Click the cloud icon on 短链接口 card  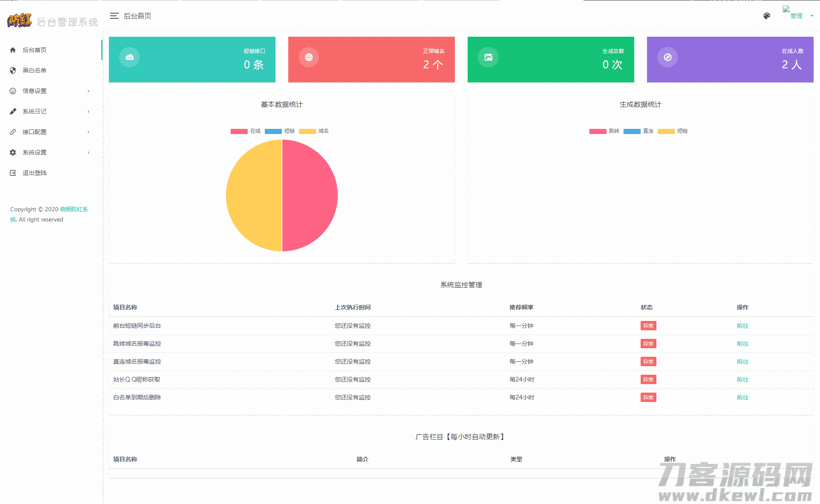pos(129,57)
